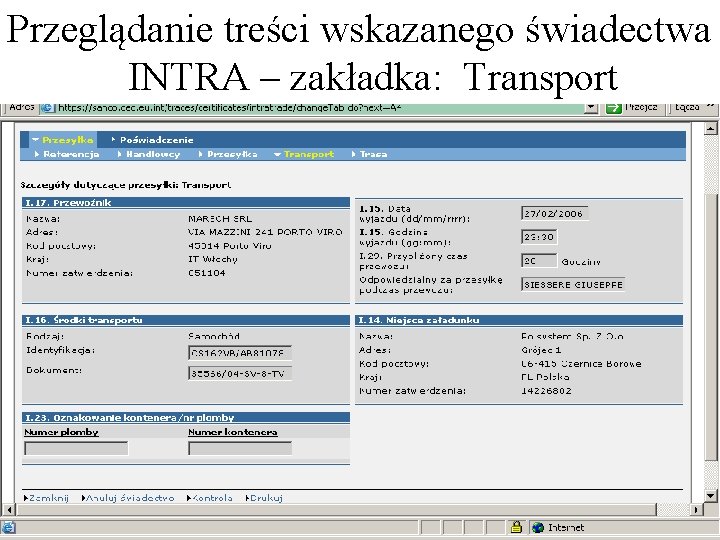Switch to the Poświadczenie tab
The image size is (720, 540).
click(157, 140)
